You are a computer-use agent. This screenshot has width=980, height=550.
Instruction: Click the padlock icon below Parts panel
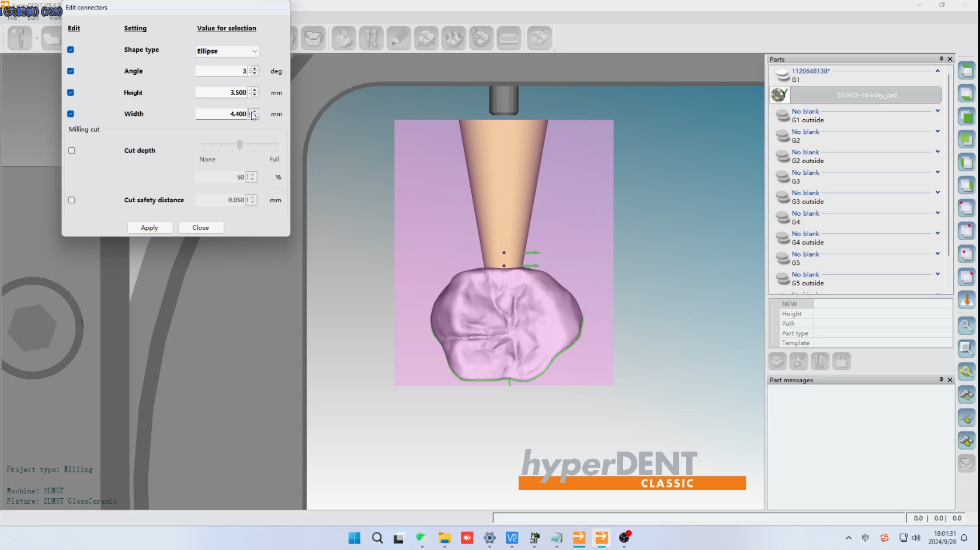point(841,361)
